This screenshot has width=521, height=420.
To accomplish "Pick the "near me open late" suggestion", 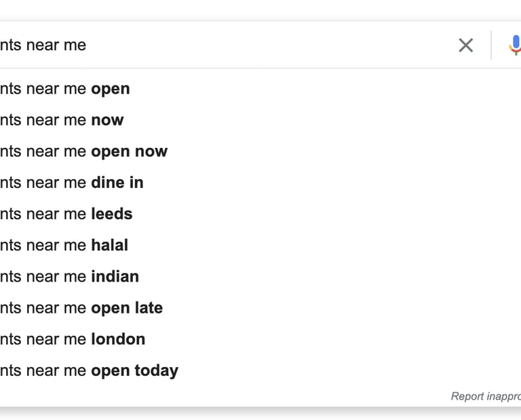I will click(x=81, y=307).
